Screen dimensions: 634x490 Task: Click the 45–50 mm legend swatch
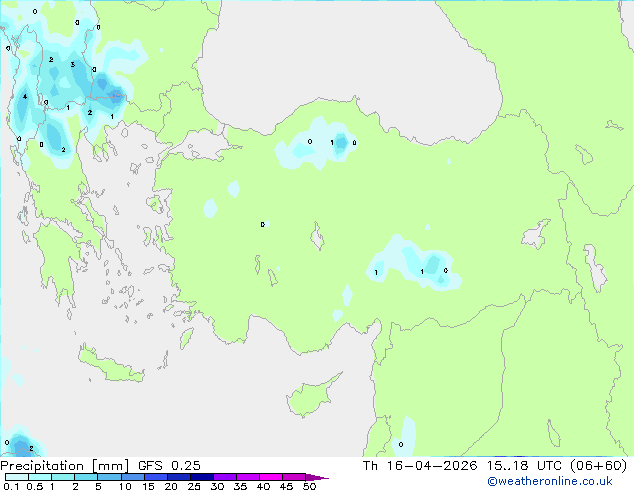294,477
